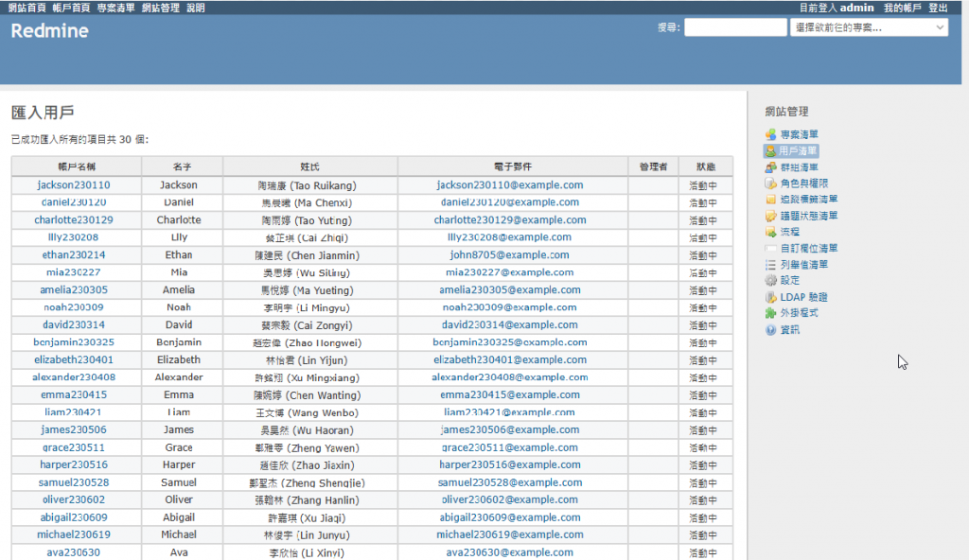This screenshot has height=560, width=969.
Task: Open user james230506
Action: point(74,429)
